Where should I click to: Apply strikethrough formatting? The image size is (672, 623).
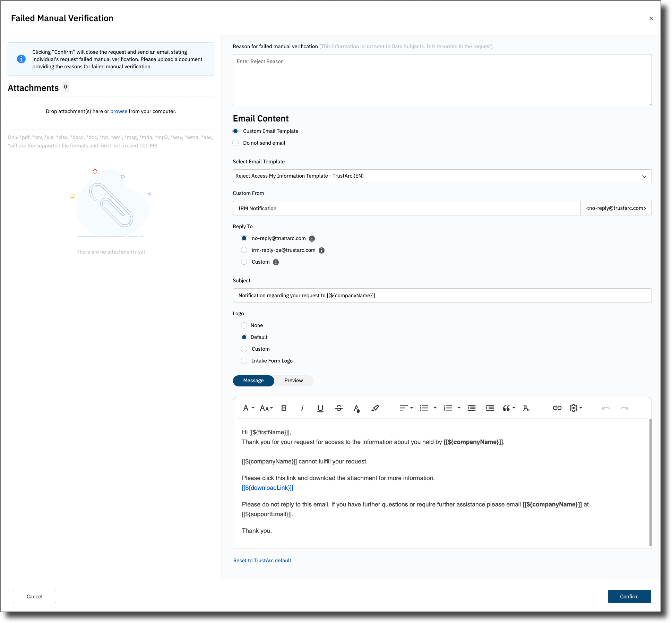338,408
